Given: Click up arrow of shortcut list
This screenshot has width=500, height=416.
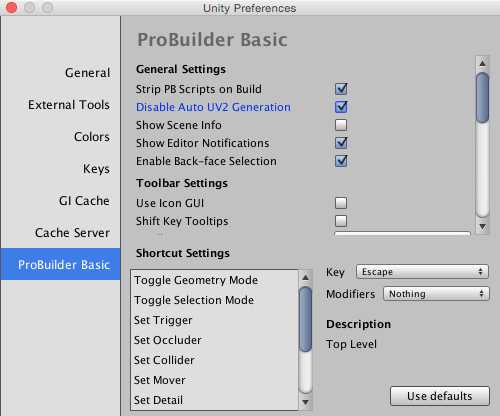Looking at the screenshot, I should 305,277.
